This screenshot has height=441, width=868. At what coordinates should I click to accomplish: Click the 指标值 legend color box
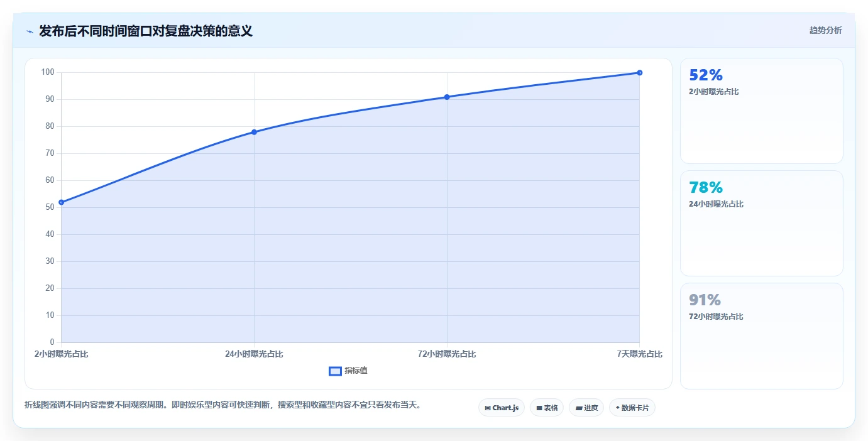[335, 371]
